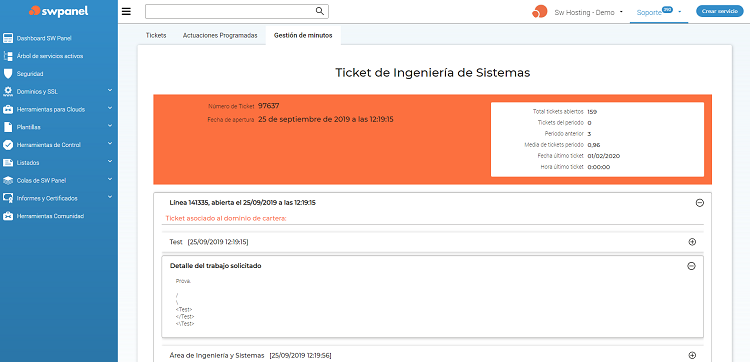Click Hora último ticket 0:00:00
The height and width of the screenshot is (362, 750).
pos(598,167)
